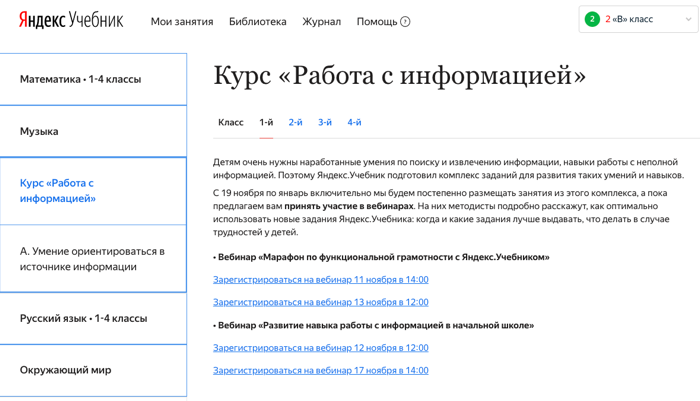Open Мои занятия menu
The height and width of the screenshot is (401, 700).
click(x=182, y=21)
